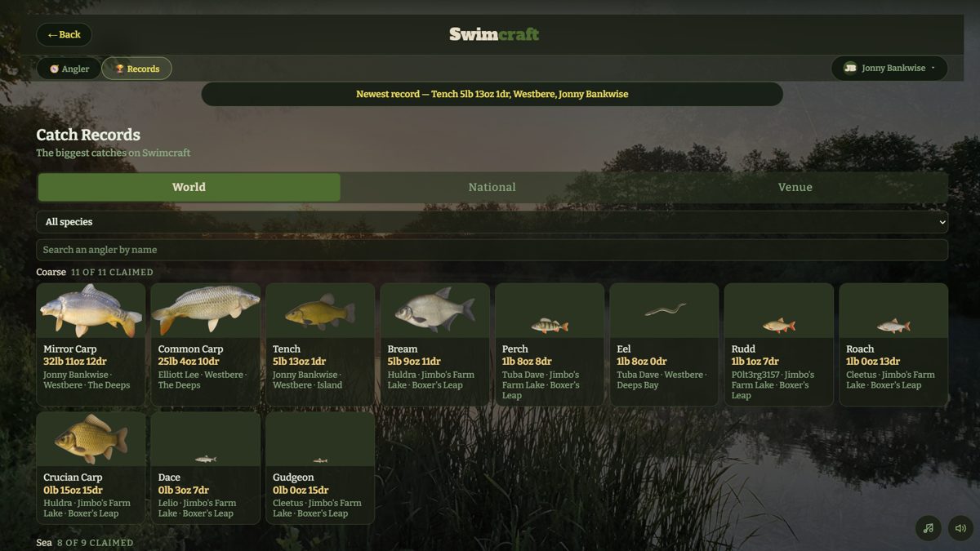The width and height of the screenshot is (980, 551).
Task: Open the Jonny Bankwise account menu
Action: click(889, 68)
